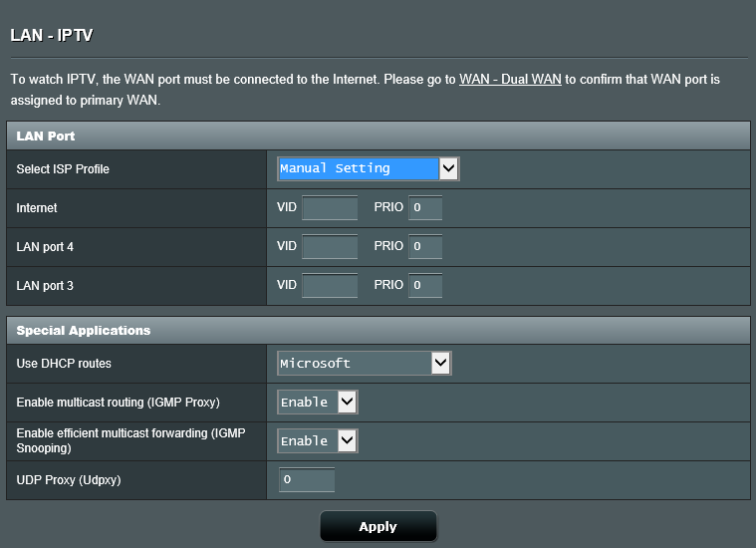Viewport: 756px width, 548px height.
Task: Expand the Select ISP Profile dropdown
Action: pyautogui.click(x=368, y=168)
